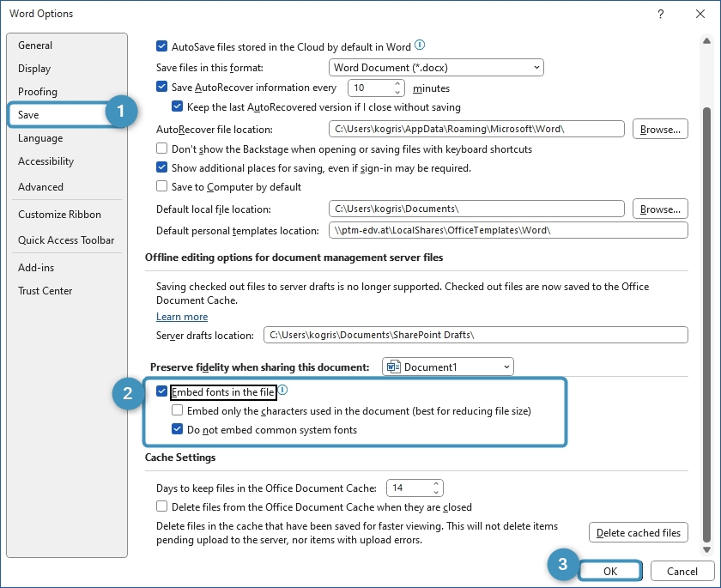The image size is (721, 588).
Task: Click Delete cached files button
Action: 638,533
